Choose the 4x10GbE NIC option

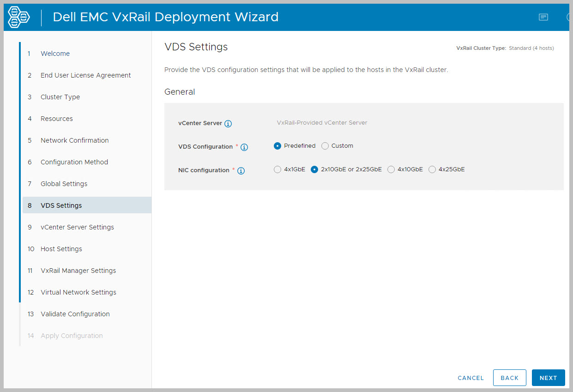391,169
